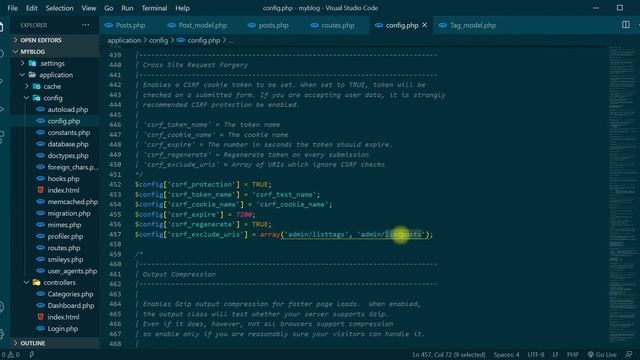Click the cursor position status Ln 457
The image size is (640, 360).
[449, 355]
